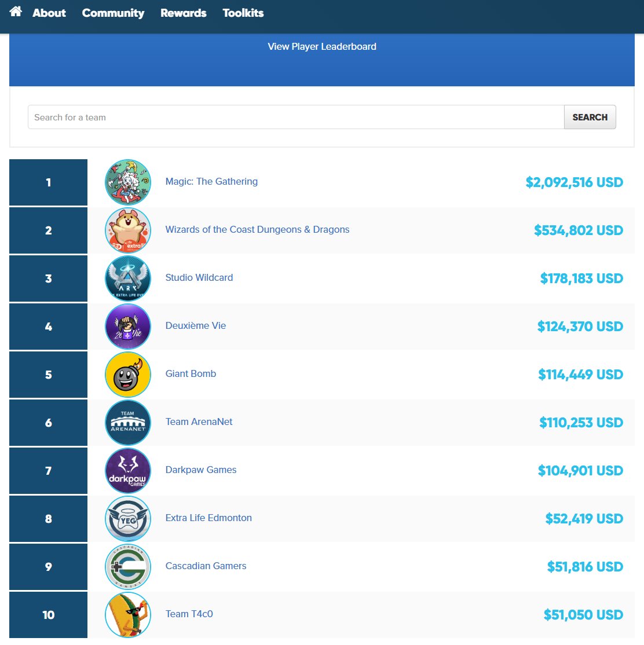
Task: Click rank 7 number box
Action: coord(48,471)
